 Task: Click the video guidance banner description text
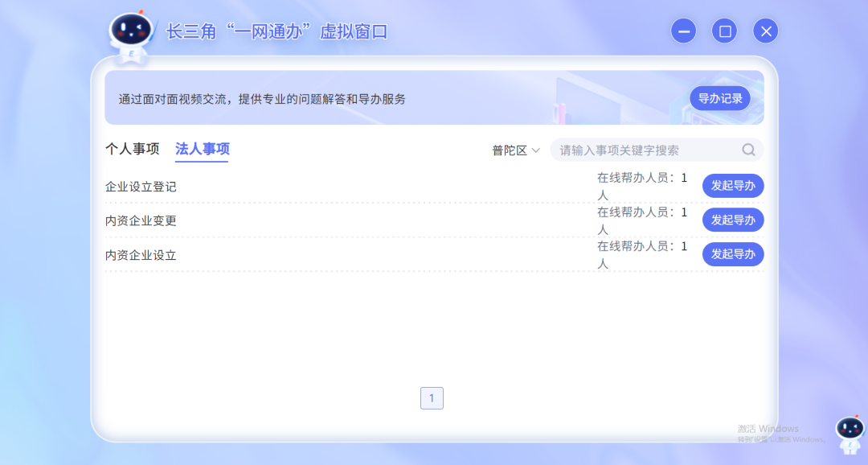pyautogui.click(x=262, y=100)
